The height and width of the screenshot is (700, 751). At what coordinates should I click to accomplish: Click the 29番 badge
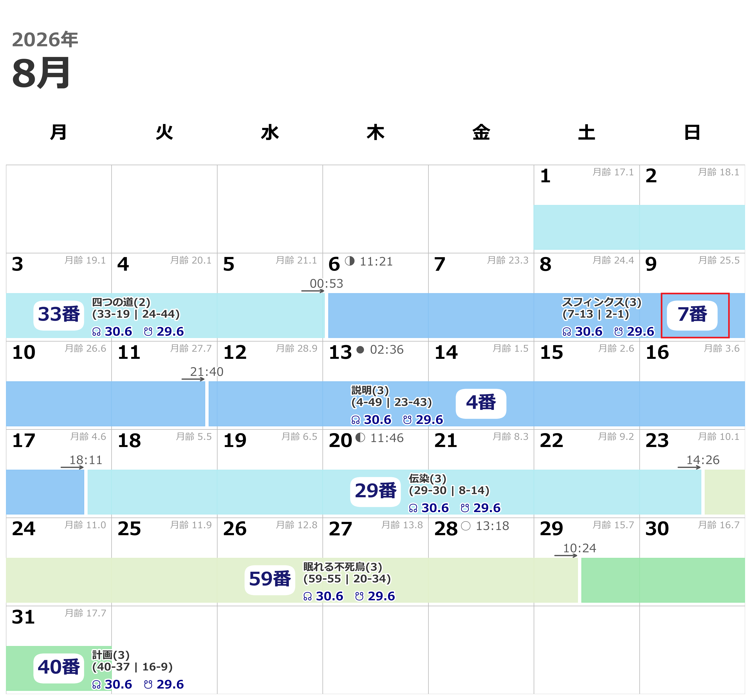[375, 491]
